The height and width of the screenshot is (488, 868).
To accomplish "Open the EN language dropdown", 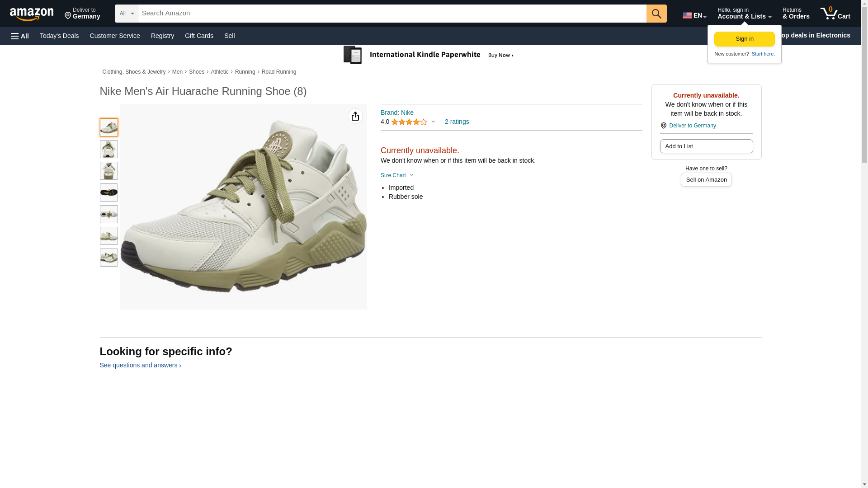I will 694,15.
